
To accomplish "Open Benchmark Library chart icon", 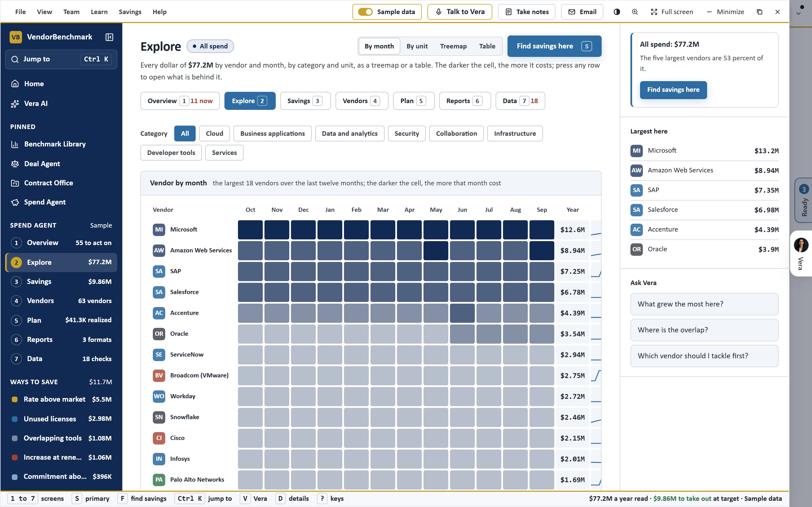I will point(15,144).
